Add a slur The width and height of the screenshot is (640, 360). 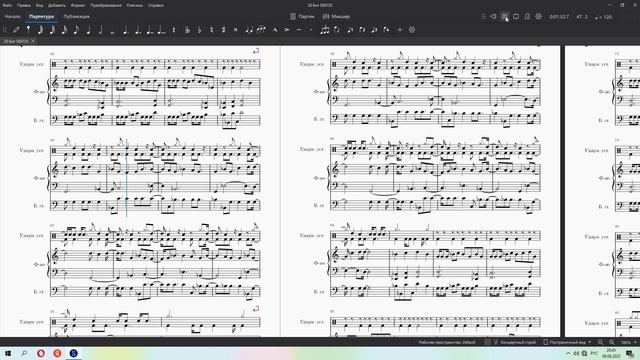[262, 29]
